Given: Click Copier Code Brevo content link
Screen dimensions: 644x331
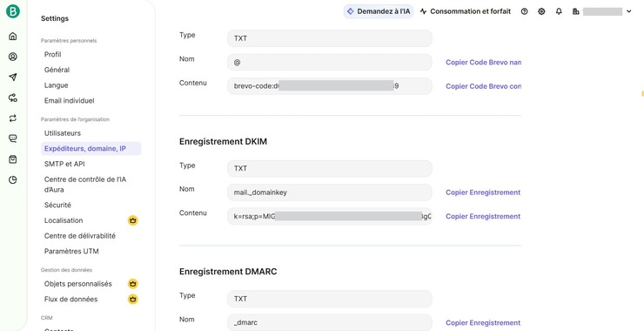Looking at the screenshot, I should (483, 86).
